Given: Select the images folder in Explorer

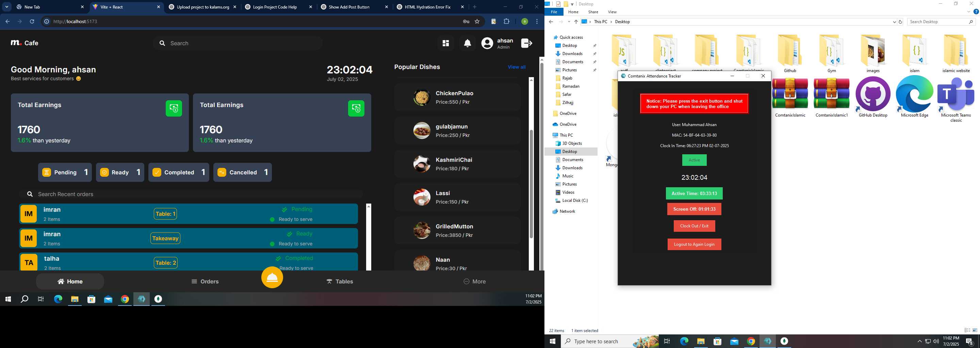Looking at the screenshot, I should (x=873, y=54).
